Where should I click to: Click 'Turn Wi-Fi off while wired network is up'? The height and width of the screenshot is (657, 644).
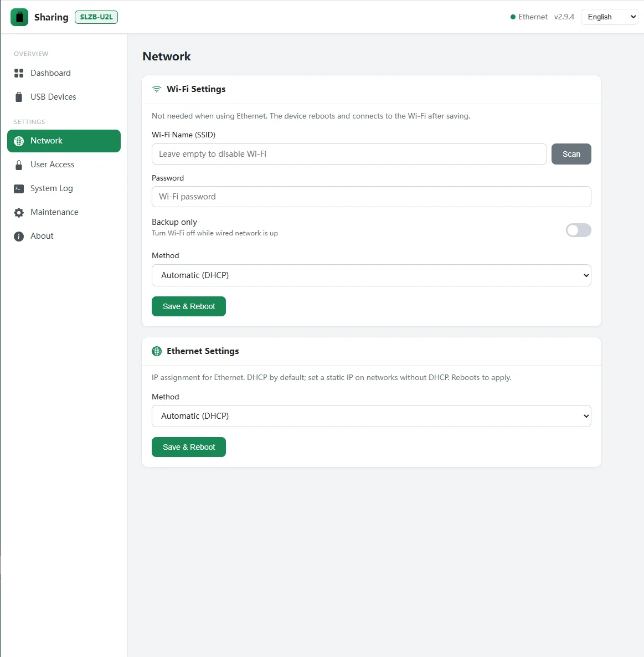[x=215, y=233]
